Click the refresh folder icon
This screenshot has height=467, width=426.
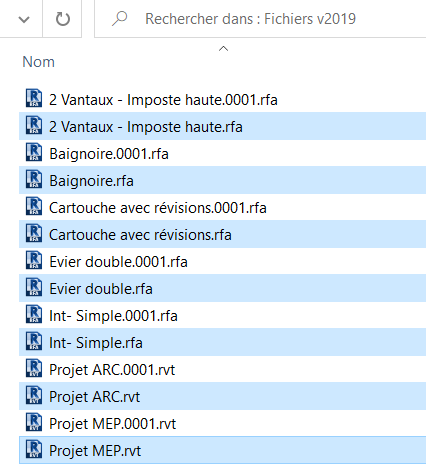click(x=62, y=19)
